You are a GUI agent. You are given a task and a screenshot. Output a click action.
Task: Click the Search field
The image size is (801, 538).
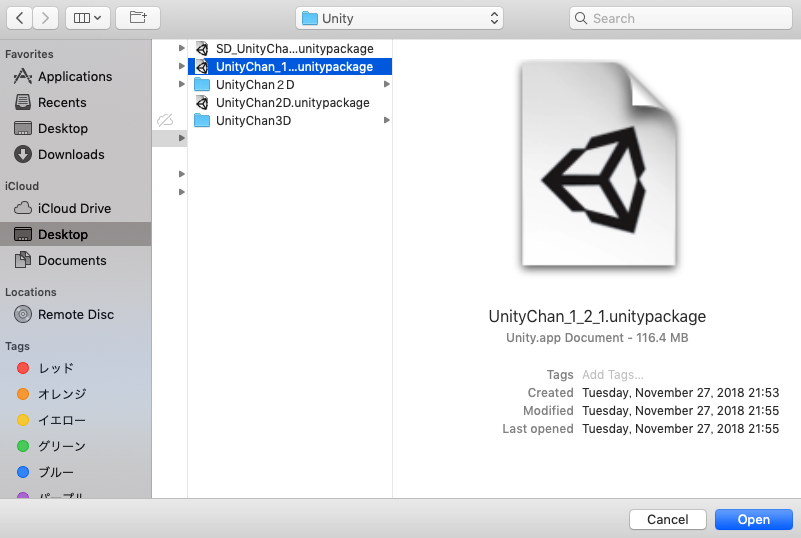[682, 18]
